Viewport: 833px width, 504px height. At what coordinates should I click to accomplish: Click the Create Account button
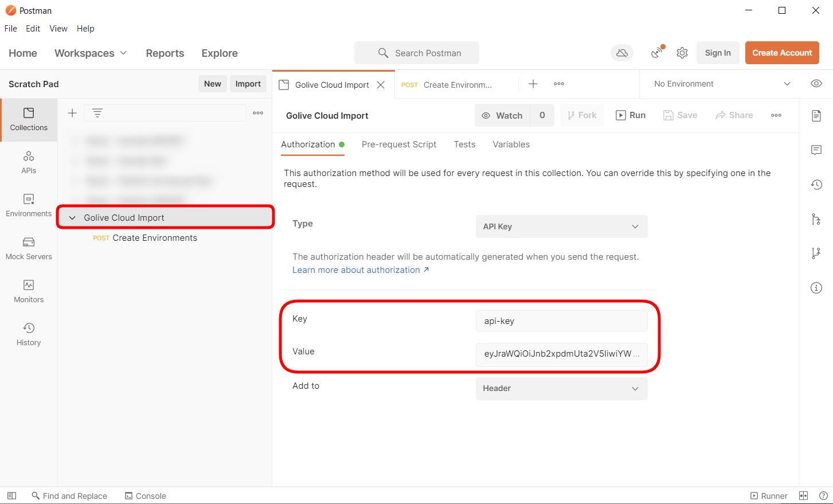point(782,53)
